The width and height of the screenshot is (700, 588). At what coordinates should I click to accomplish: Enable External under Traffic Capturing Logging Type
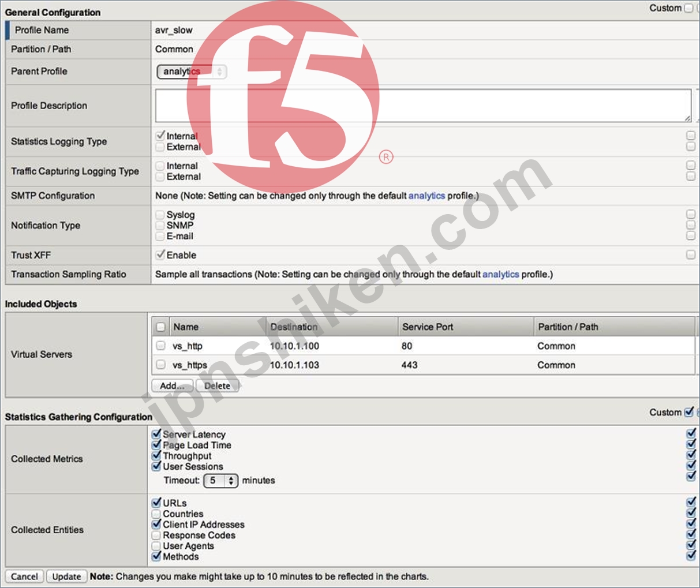[160, 177]
